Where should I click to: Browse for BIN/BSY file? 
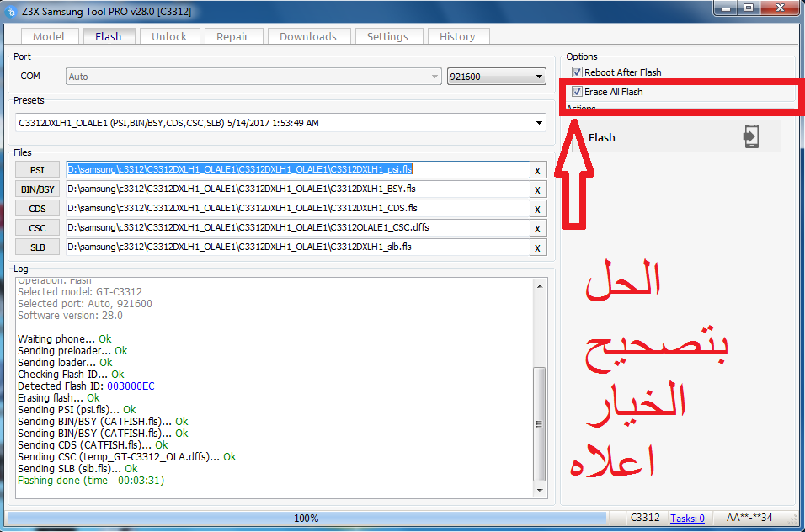[37, 189]
